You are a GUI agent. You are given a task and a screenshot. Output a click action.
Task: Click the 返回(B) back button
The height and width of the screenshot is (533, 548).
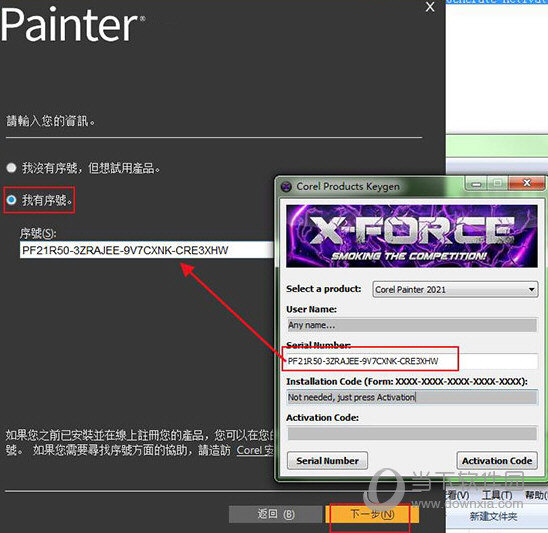click(x=275, y=514)
